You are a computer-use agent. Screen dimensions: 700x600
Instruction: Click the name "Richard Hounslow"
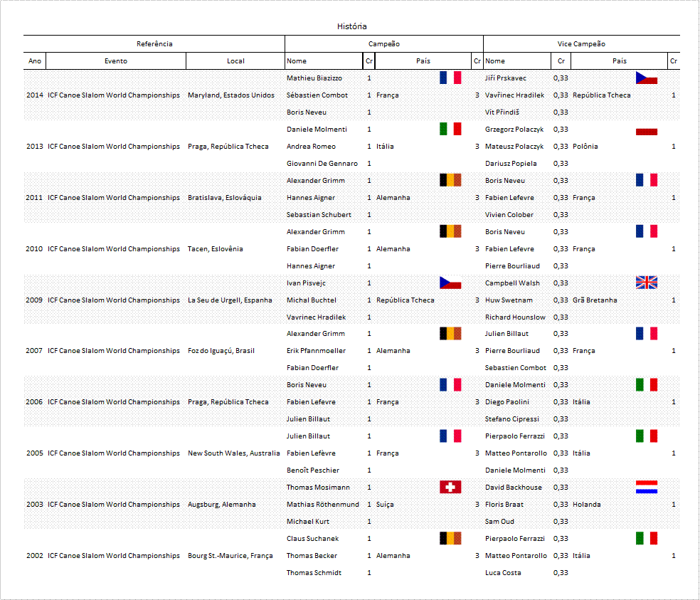(515, 317)
